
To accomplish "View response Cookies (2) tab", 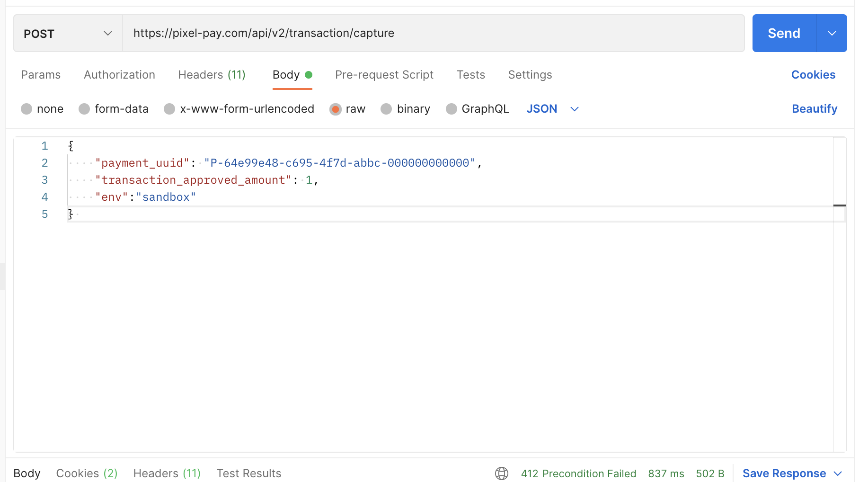I will 87,473.
